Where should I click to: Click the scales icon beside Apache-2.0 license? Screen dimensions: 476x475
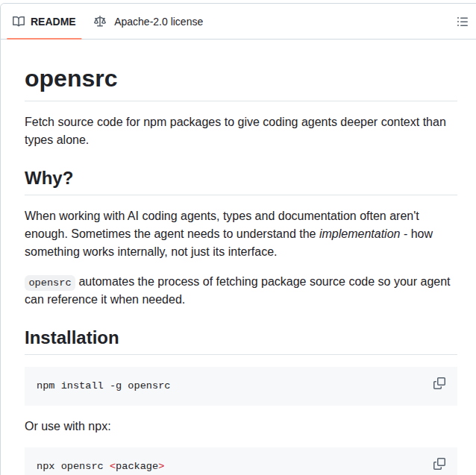[x=100, y=22]
